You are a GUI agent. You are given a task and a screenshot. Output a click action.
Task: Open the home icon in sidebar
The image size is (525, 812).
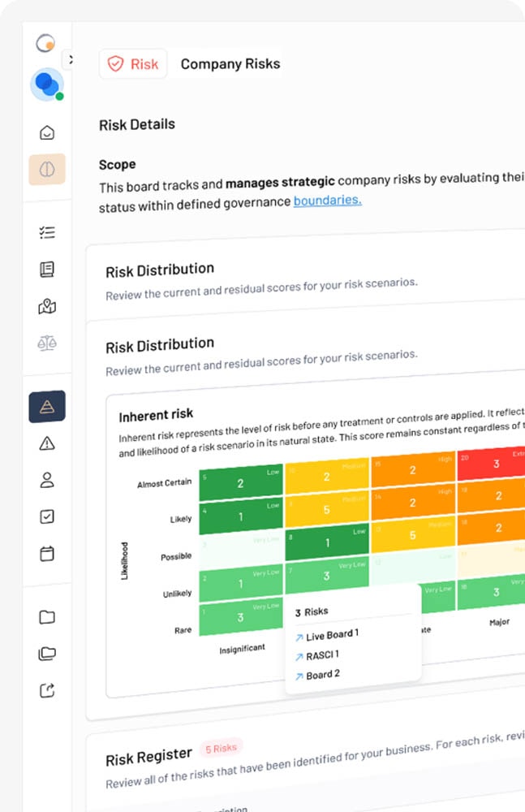(47, 132)
